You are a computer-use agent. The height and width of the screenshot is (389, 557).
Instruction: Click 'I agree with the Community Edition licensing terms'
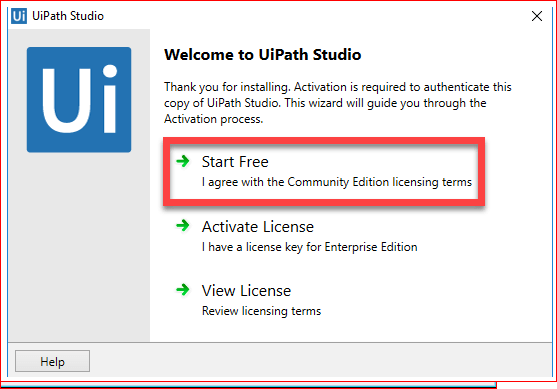(337, 182)
